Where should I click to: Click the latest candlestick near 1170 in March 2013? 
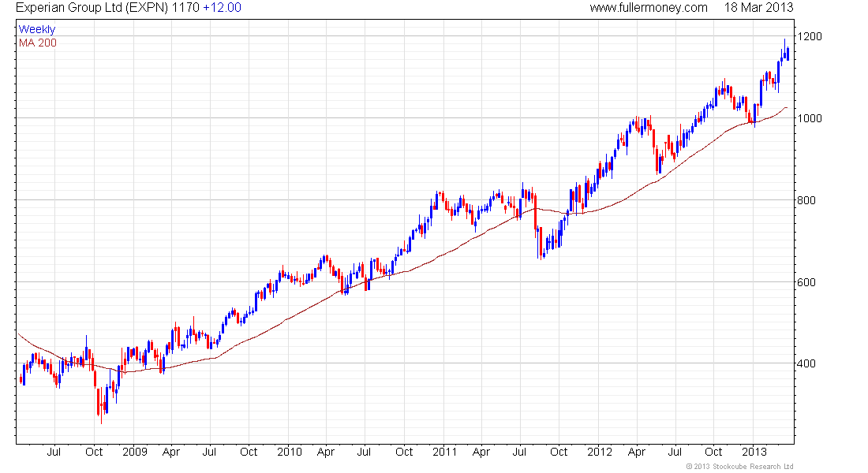[x=788, y=54]
